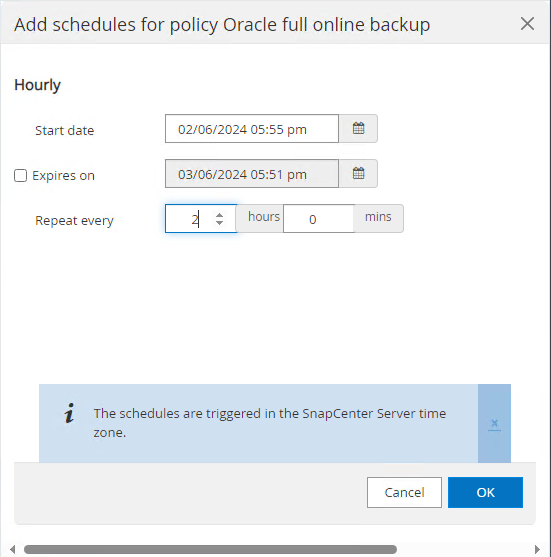Viewport: 551px width, 557px height.
Task: Cancel adding the schedule
Action: (404, 492)
